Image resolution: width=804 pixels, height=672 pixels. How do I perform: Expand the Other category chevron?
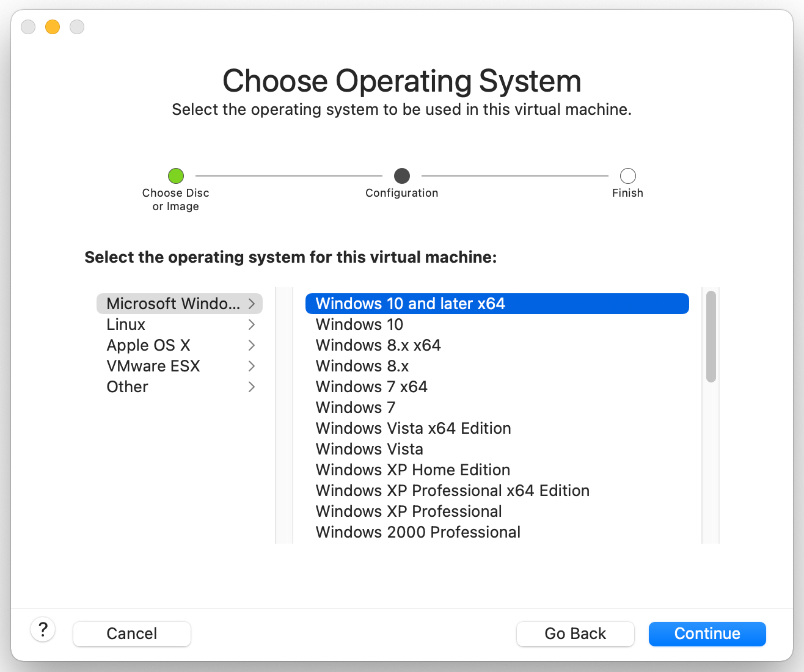click(252, 387)
